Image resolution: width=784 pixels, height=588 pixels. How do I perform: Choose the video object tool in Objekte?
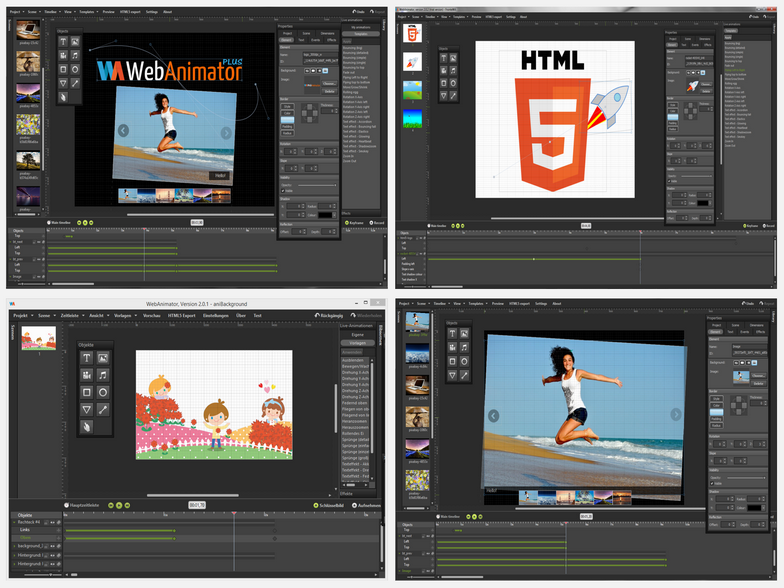tap(86, 375)
